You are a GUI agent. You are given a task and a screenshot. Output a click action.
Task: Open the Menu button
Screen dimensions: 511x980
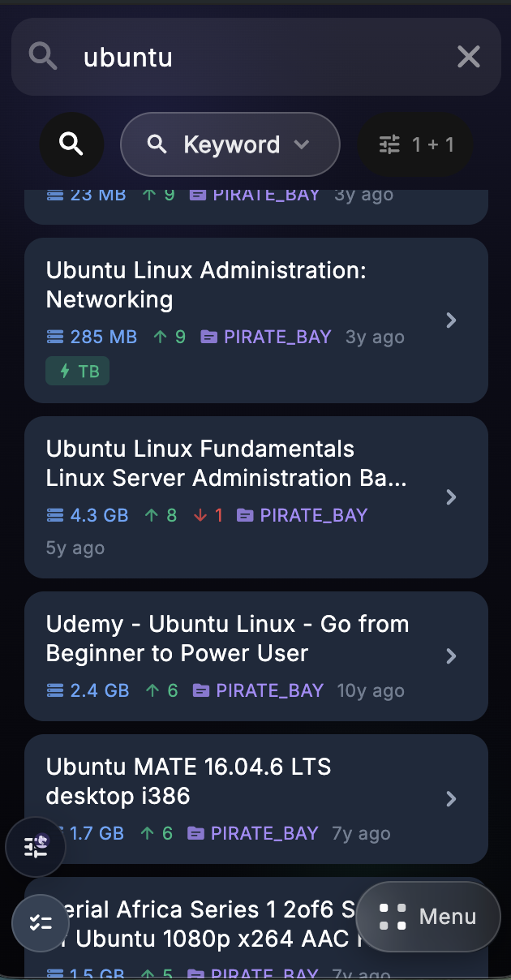click(x=427, y=917)
